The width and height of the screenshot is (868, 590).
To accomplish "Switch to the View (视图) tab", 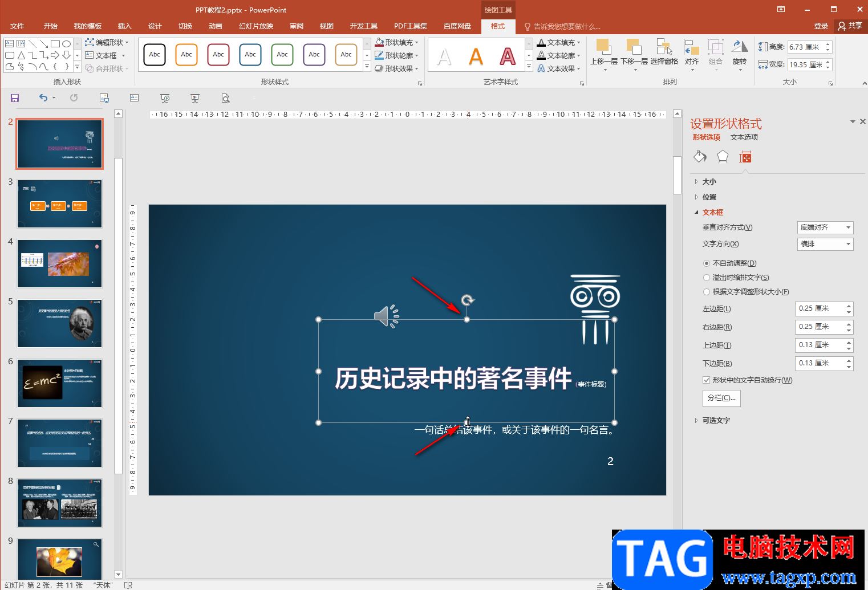I will click(326, 26).
